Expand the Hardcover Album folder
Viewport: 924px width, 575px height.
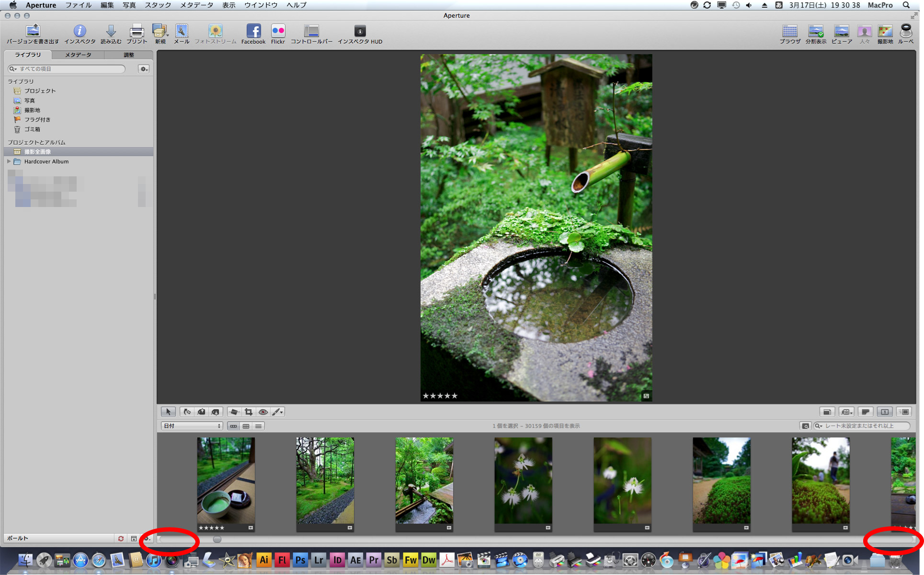pos(9,161)
